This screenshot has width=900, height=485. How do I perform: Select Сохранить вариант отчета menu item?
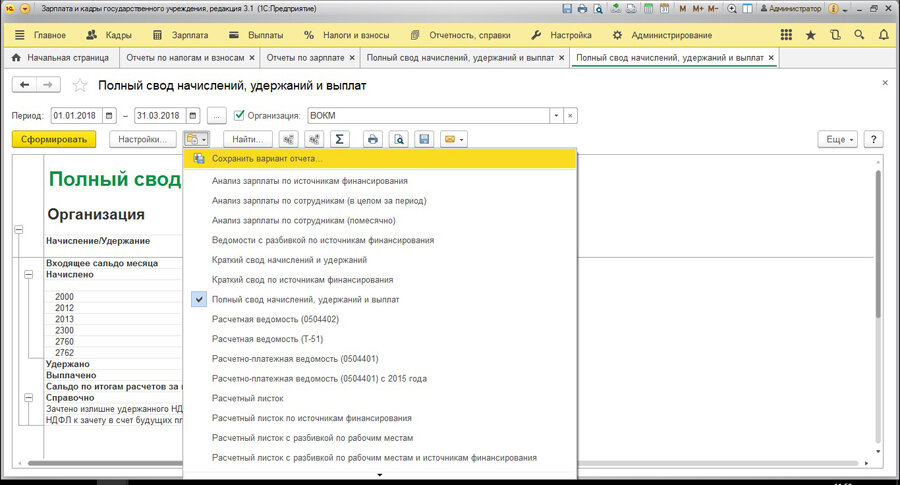[379, 158]
